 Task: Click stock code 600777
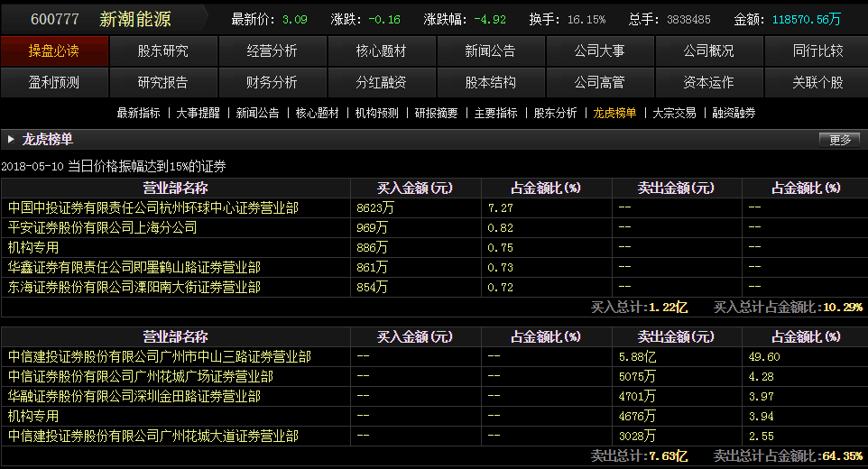[x=55, y=19]
